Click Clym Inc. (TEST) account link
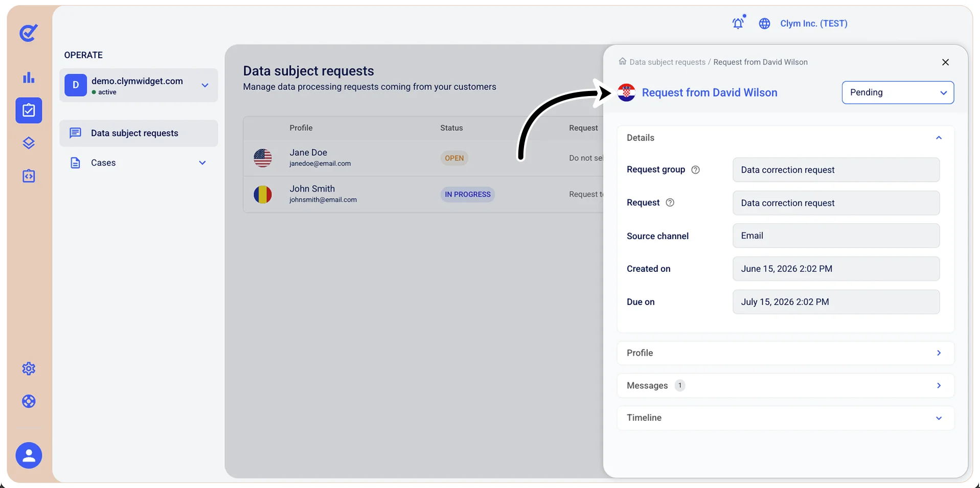Image resolution: width=980 pixels, height=488 pixels. (813, 24)
